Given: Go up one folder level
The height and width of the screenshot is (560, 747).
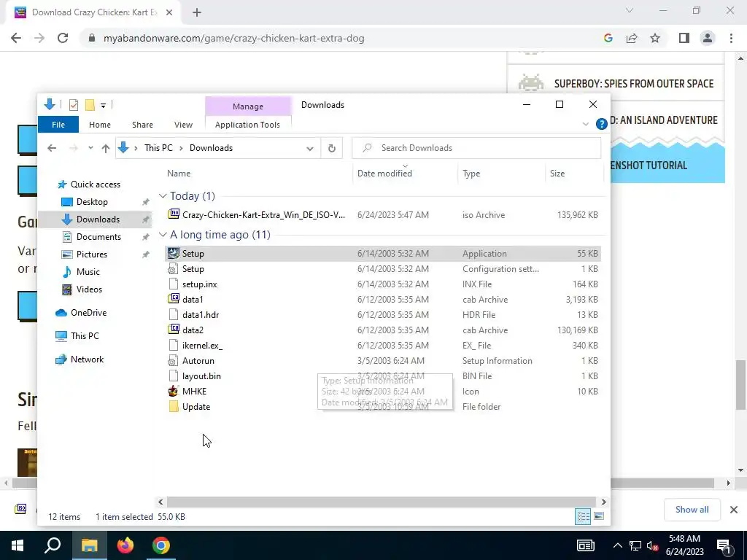Looking at the screenshot, I should pos(106,148).
